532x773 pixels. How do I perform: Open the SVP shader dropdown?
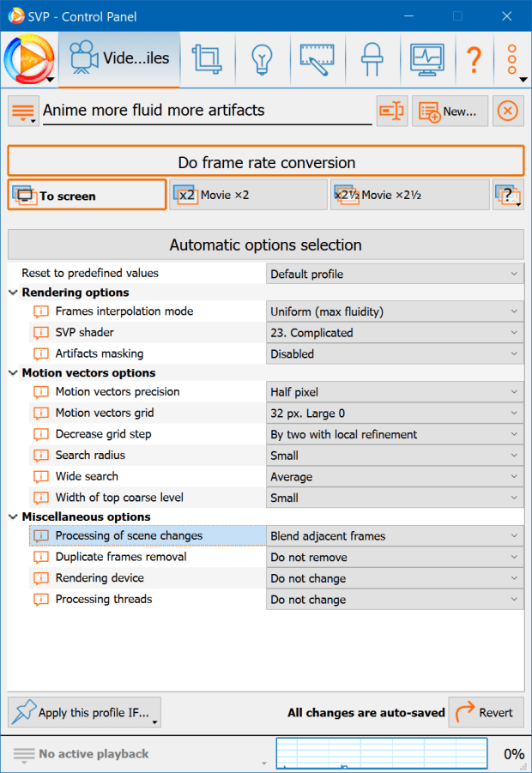coord(395,332)
